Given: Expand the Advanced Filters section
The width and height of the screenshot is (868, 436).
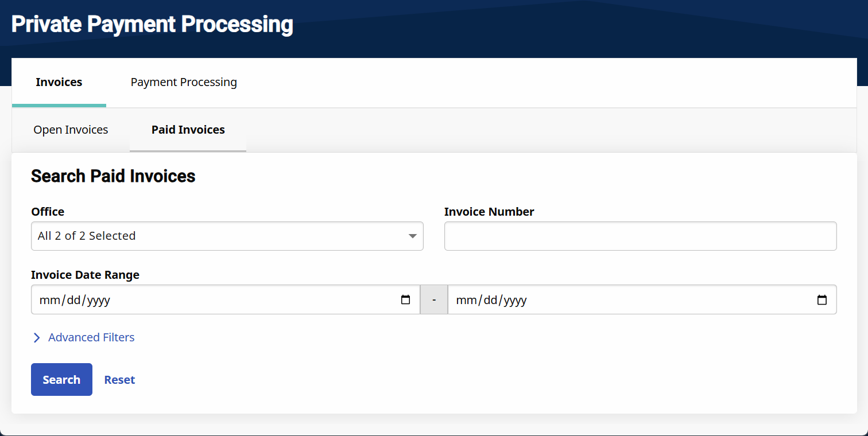Looking at the screenshot, I should click(x=91, y=338).
